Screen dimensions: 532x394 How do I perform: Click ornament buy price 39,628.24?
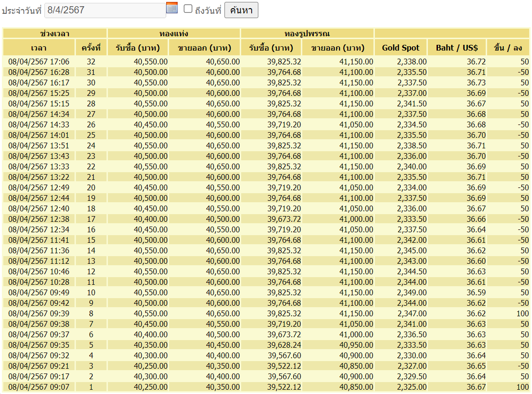[284, 345]
